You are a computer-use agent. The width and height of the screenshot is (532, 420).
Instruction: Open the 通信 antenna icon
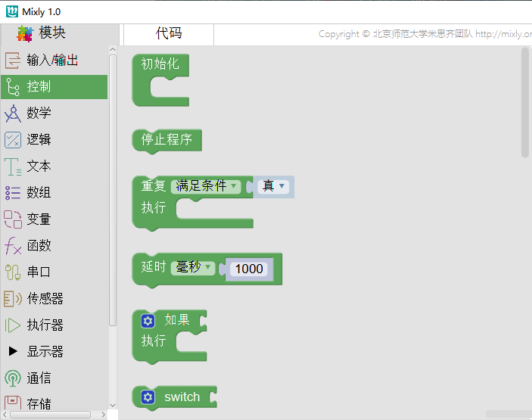pyautogui.click(x=13, y=378)
